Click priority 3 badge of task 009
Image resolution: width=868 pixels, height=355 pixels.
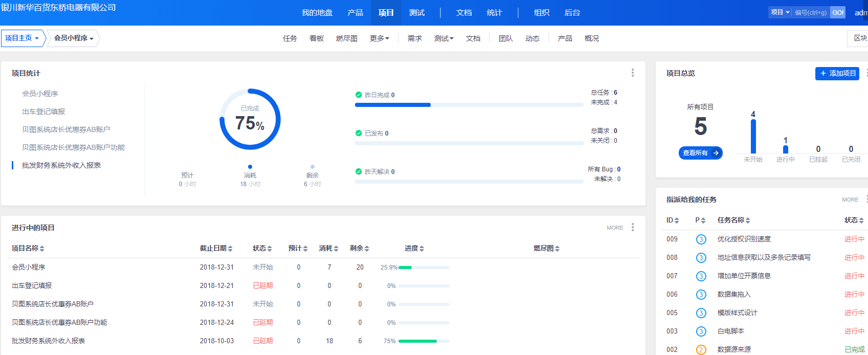(701, 239)
